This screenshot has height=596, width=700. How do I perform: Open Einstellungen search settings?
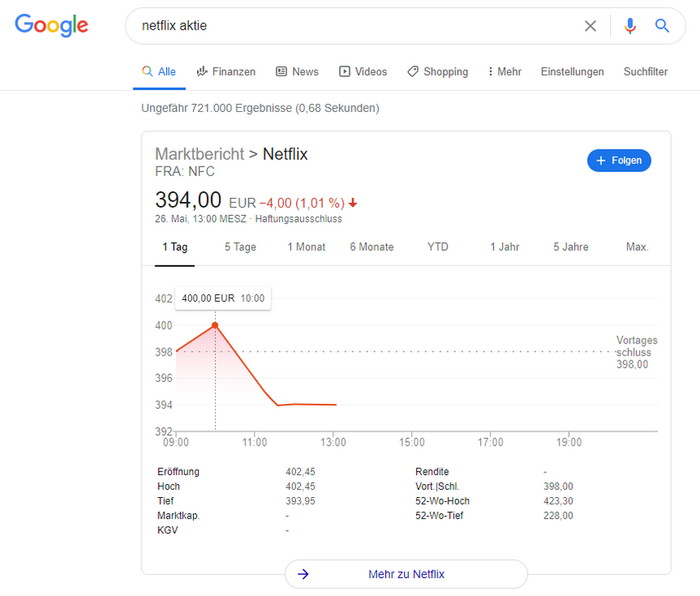point(572,71)
